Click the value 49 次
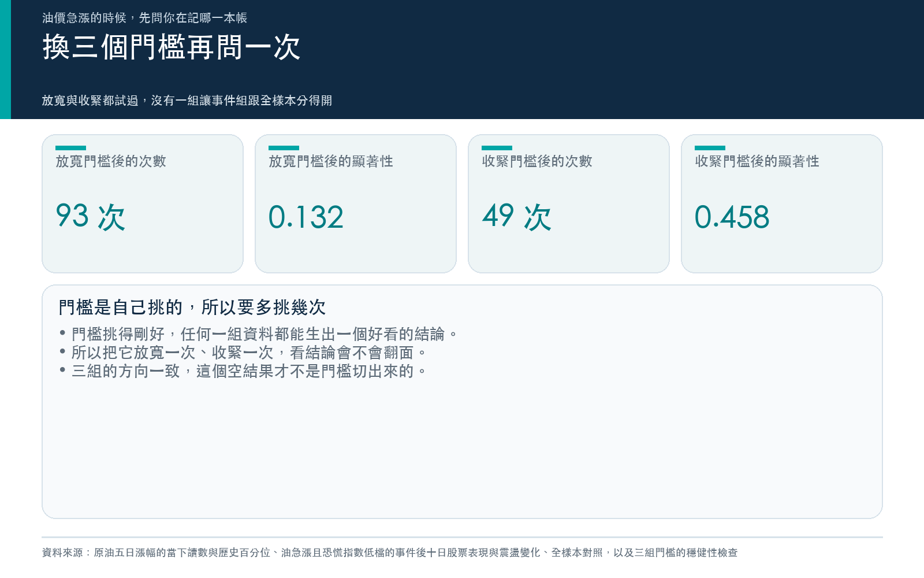924x578 pixels. point(516,217)
